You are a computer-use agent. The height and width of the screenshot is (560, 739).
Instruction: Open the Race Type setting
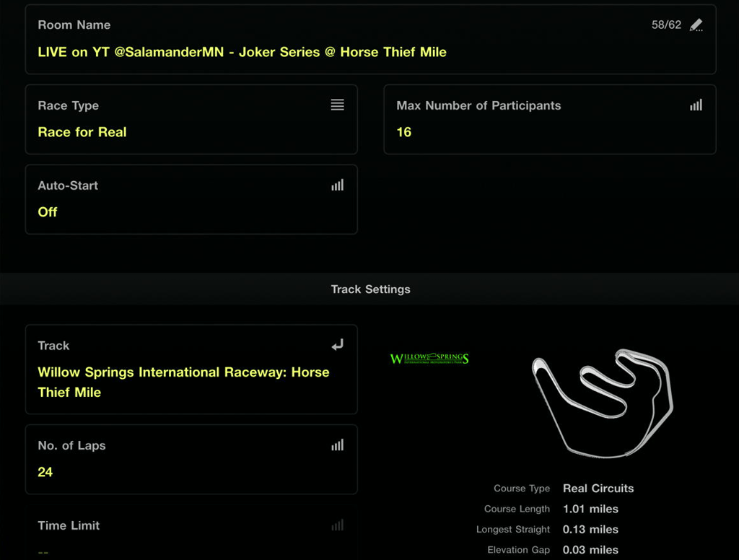tap(191, 119)
